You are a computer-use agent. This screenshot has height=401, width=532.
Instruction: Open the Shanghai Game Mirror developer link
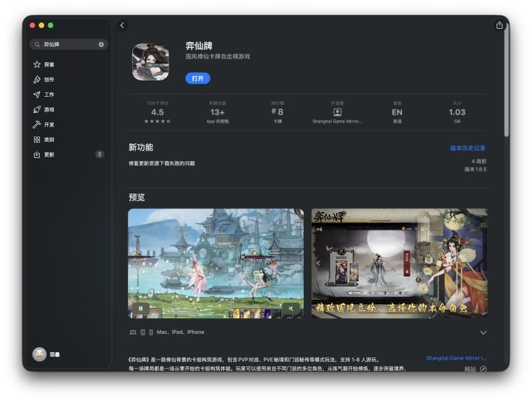coord(457,358)
